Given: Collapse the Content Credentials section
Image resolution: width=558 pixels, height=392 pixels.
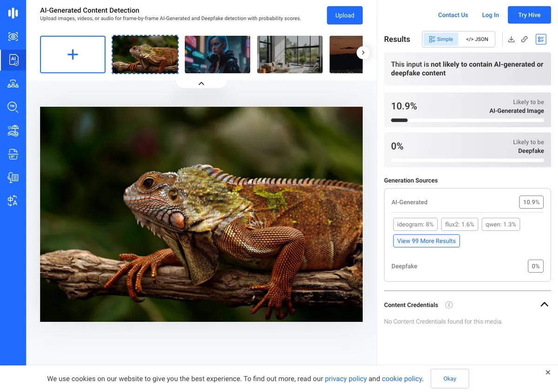Looking at the screenshot, I should click(545, 305).
